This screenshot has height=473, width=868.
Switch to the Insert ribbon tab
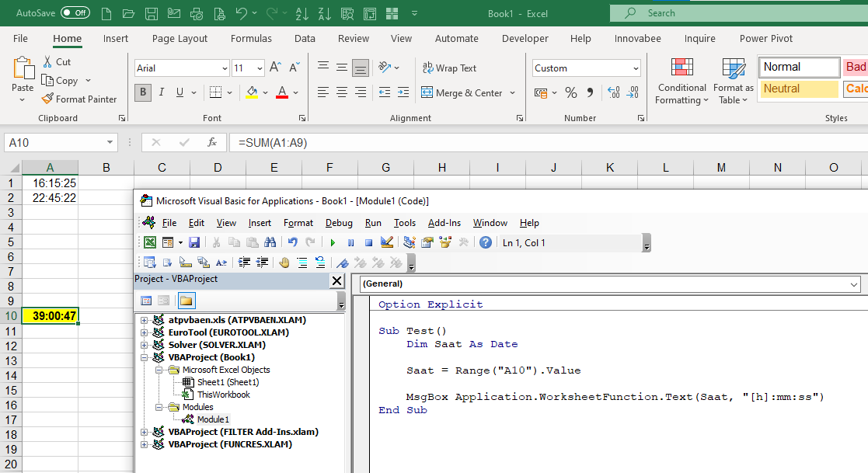click(115, 38)
